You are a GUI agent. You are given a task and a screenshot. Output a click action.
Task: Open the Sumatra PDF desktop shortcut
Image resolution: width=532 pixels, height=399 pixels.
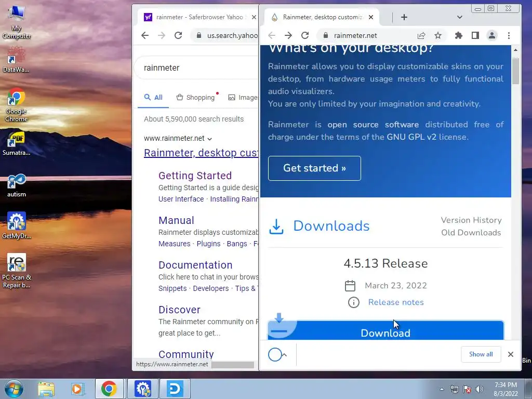pos(16,143)
